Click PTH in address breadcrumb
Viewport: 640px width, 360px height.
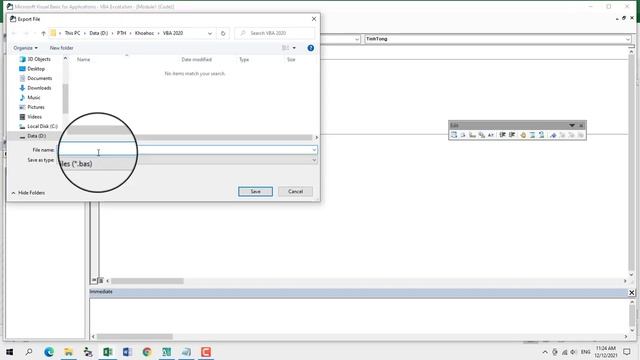pyautogui.click(x=122, y=33)
